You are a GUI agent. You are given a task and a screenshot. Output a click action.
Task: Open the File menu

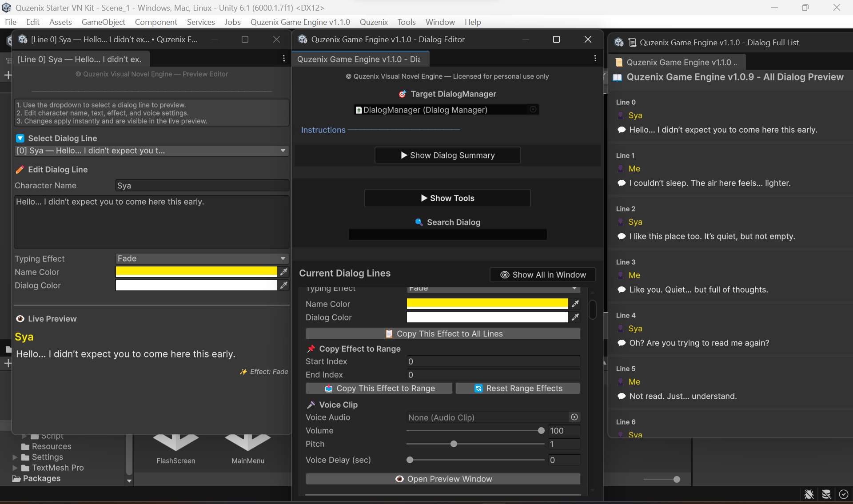[11, 22]
